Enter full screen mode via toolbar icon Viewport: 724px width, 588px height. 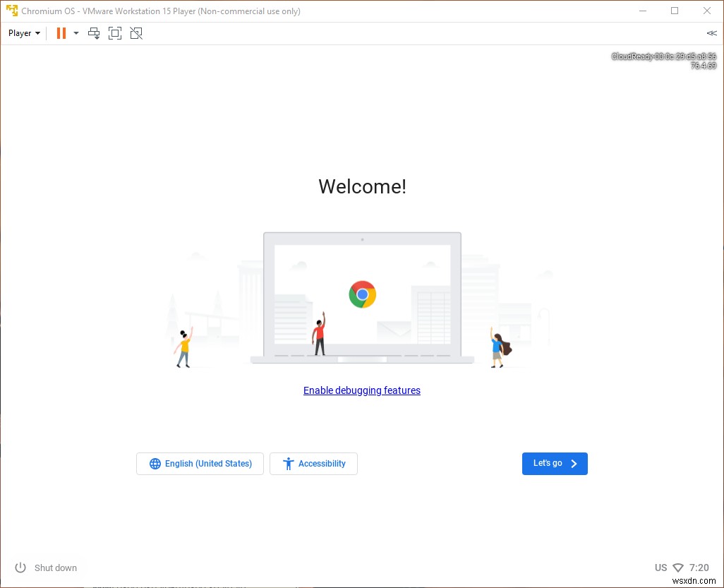pyautogui.click(x=115, y=32)
